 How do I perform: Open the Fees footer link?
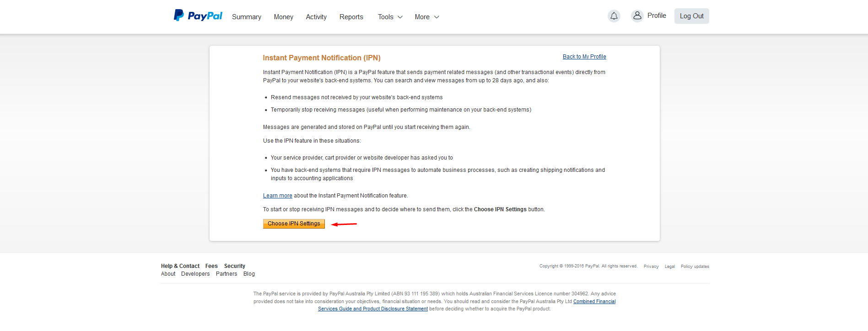click(x=211, y=266)
